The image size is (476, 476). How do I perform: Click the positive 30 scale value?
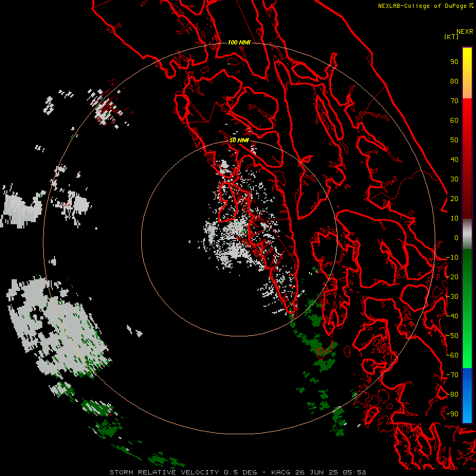point(454,179)
